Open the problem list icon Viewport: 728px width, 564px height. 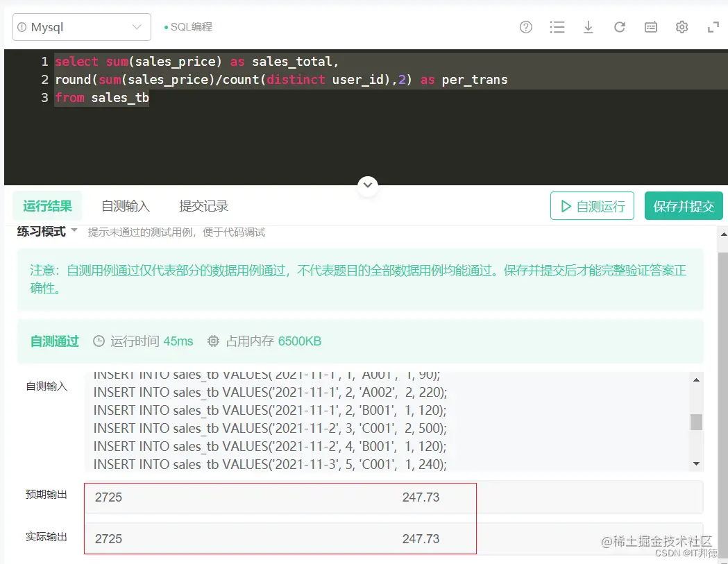point(557,27)
